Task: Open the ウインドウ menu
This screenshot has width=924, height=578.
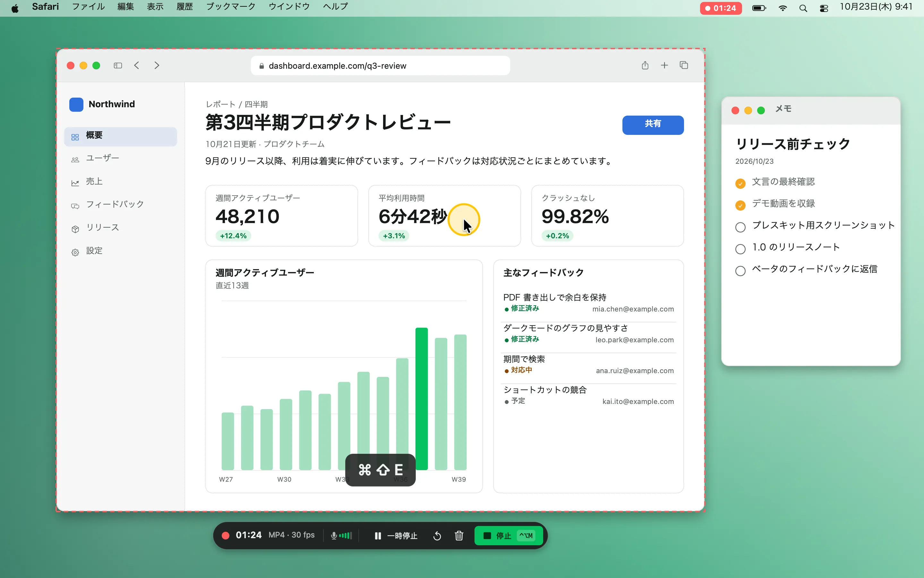Action: [289, 7]
